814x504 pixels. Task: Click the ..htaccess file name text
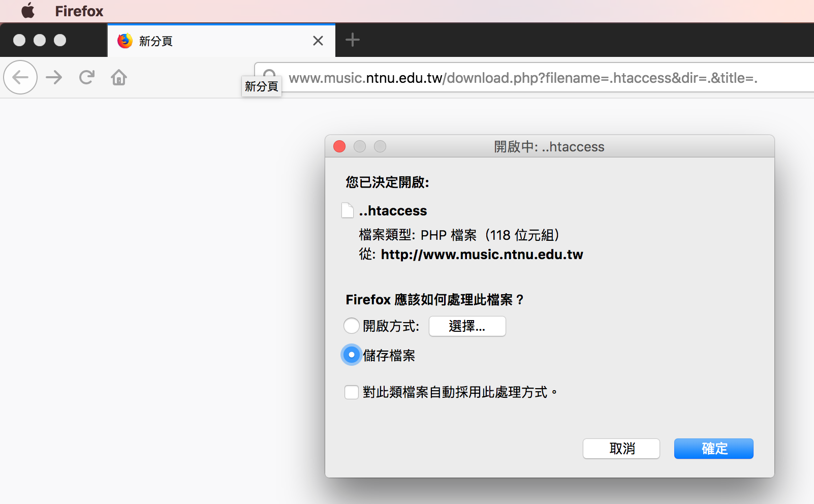tap(393, 211)
